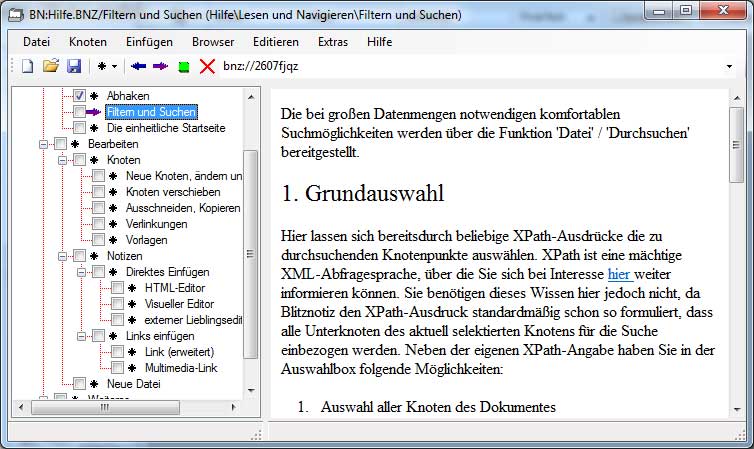Click the '1. Grundauswahl' heading

click(363, 193)
